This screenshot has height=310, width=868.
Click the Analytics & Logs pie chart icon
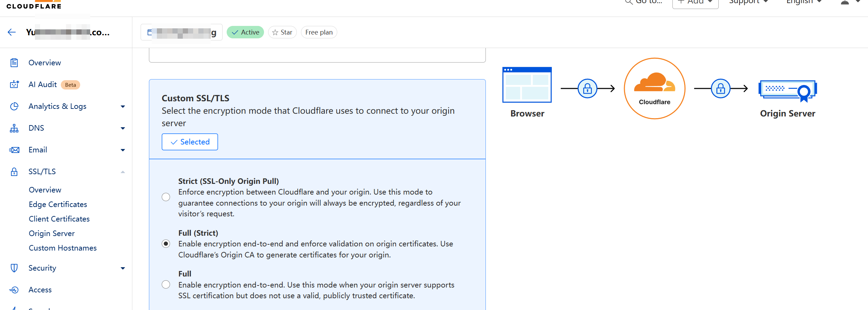[x=14, y=106]
